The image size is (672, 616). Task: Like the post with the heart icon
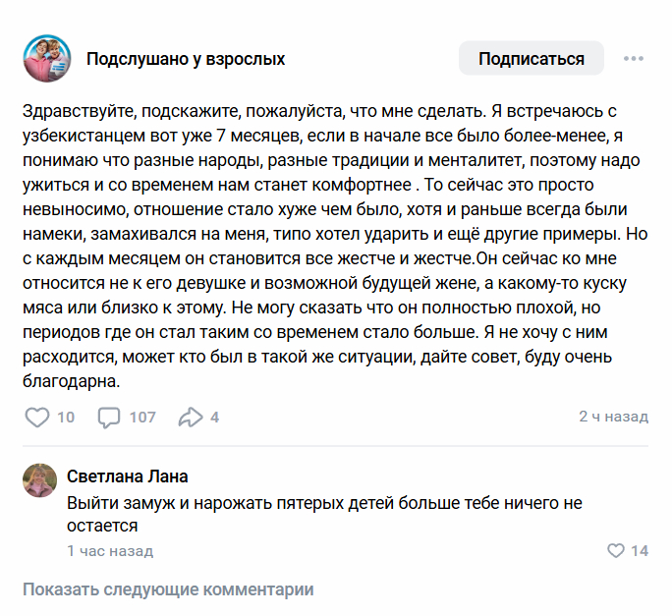(x=36, y=418)
